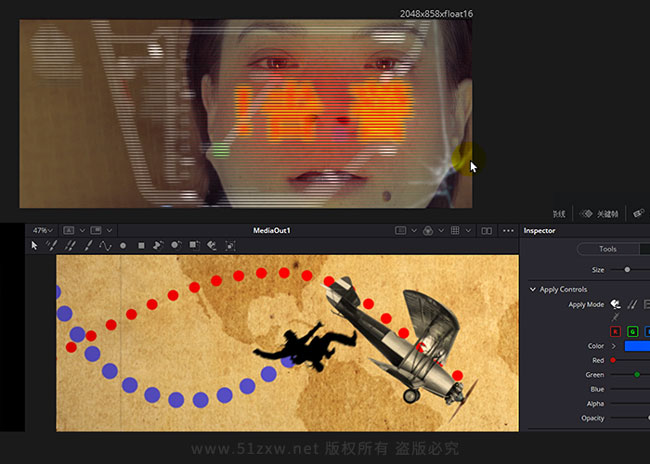Select the polyline stroke tool
This screenshot has width=650, height=464.
click(105, 245)
